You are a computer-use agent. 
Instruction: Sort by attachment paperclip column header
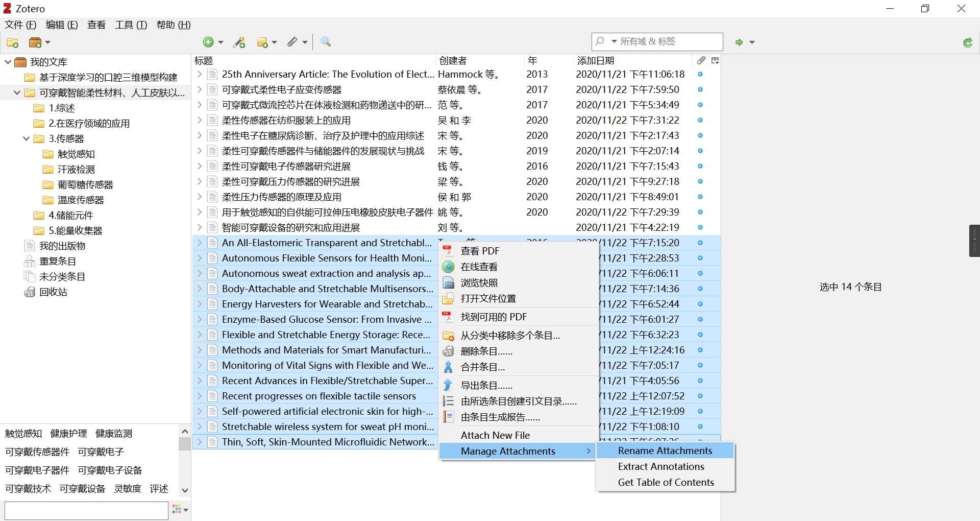pyautogui.click(x=701, y=60)
